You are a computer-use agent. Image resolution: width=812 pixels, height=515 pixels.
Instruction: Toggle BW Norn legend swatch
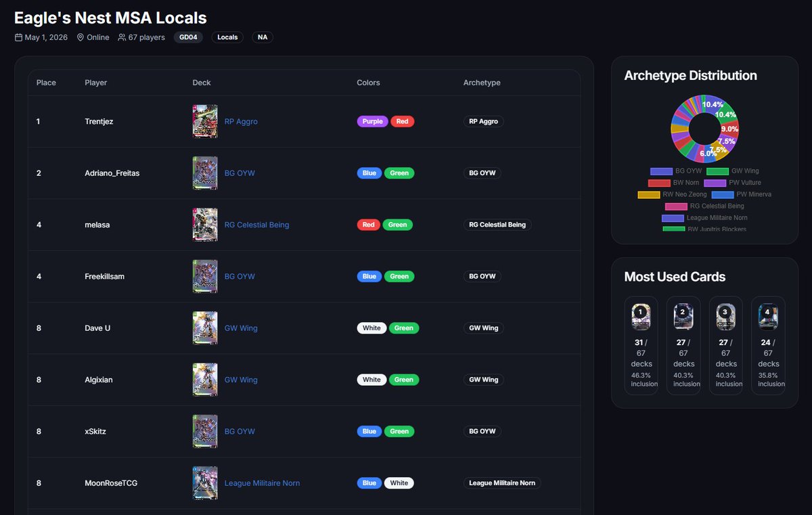pyautogui.click(x=659, y=183)
